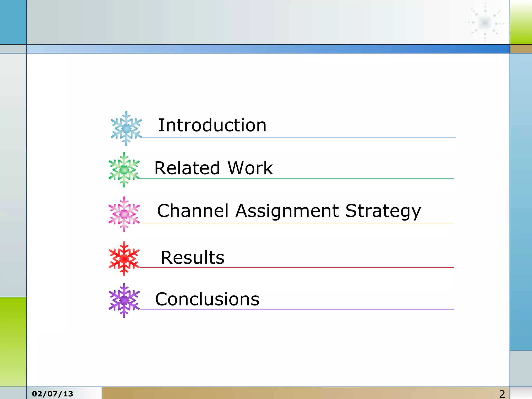Select the Related Work agenda heading
Viewport: 532px width, 399px height.
point(213,168)
